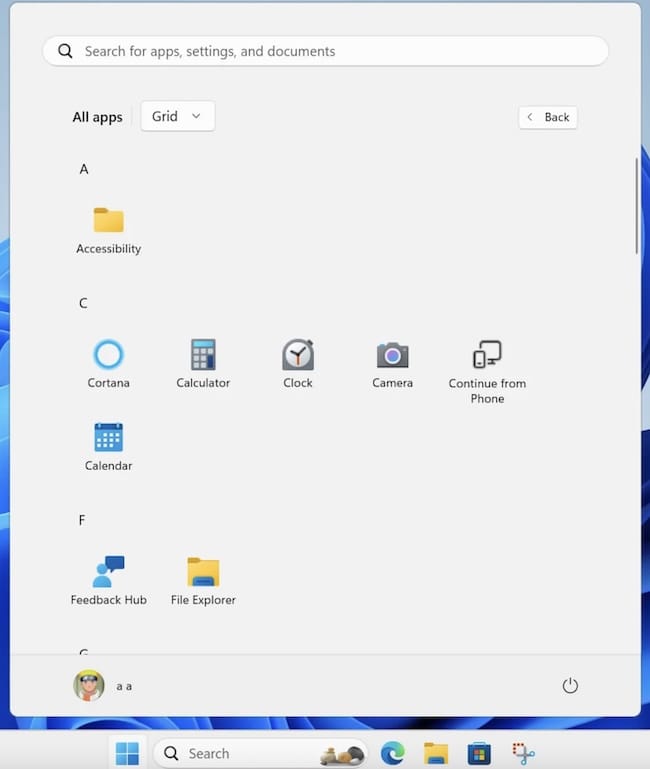Launch the Camera app
Viewport: 650px width, 769px height.
click(392, 363)
